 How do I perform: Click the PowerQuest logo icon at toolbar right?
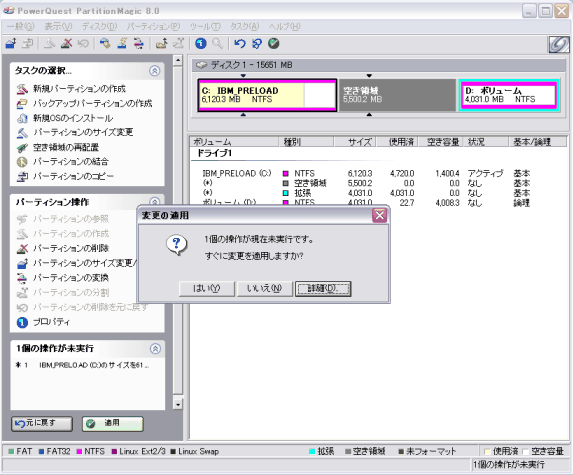pos(559,45)
